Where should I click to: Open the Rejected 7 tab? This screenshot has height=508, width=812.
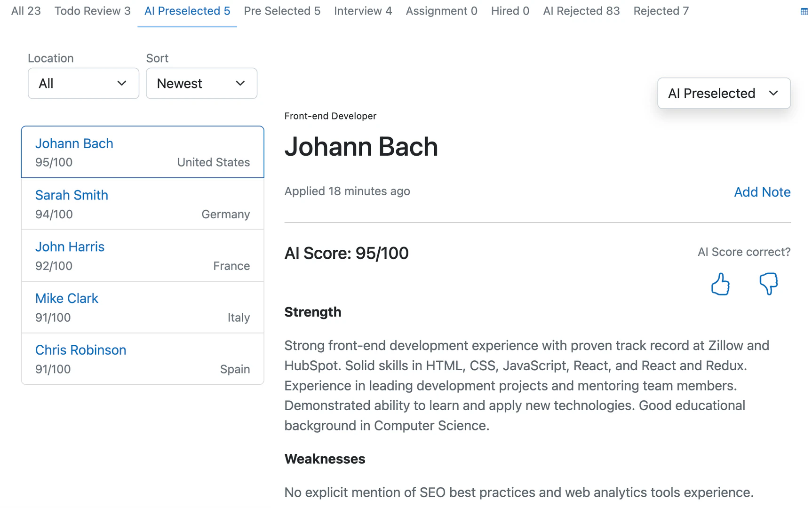[x=661, y=11]
